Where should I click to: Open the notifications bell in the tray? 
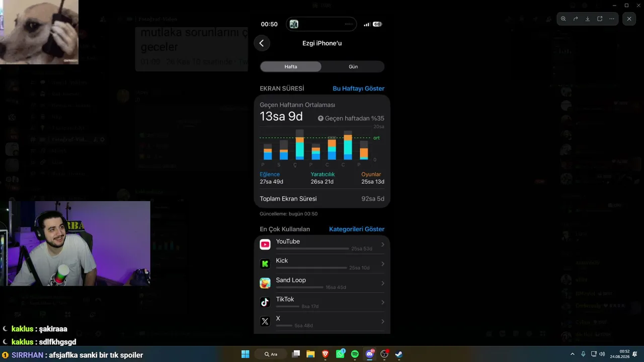pyautogui.click(x=635, y=354)
